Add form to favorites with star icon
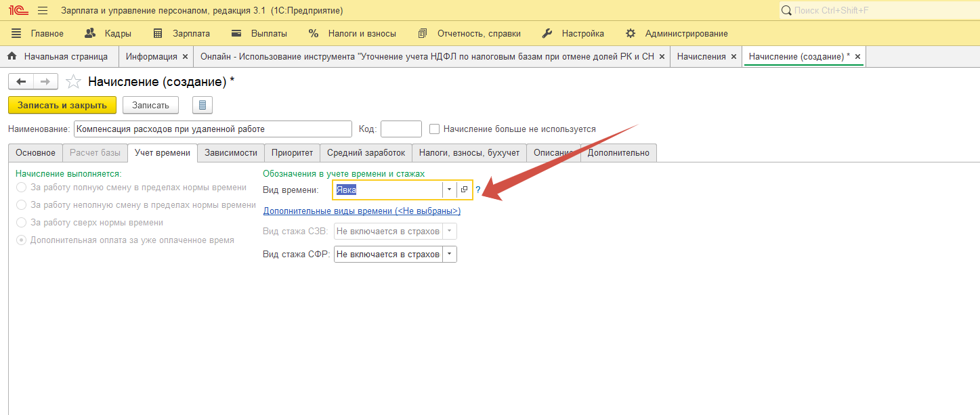Screen dimensions: 980x415 (72, 82)
